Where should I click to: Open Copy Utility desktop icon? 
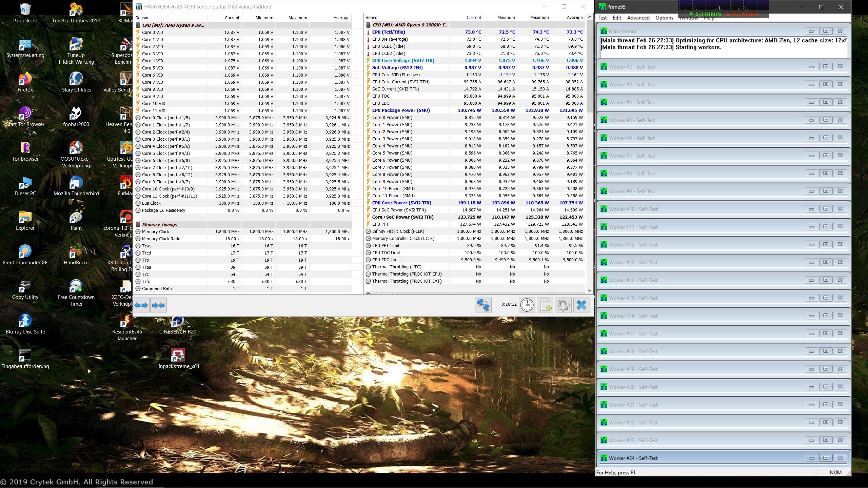click(25, 290)
